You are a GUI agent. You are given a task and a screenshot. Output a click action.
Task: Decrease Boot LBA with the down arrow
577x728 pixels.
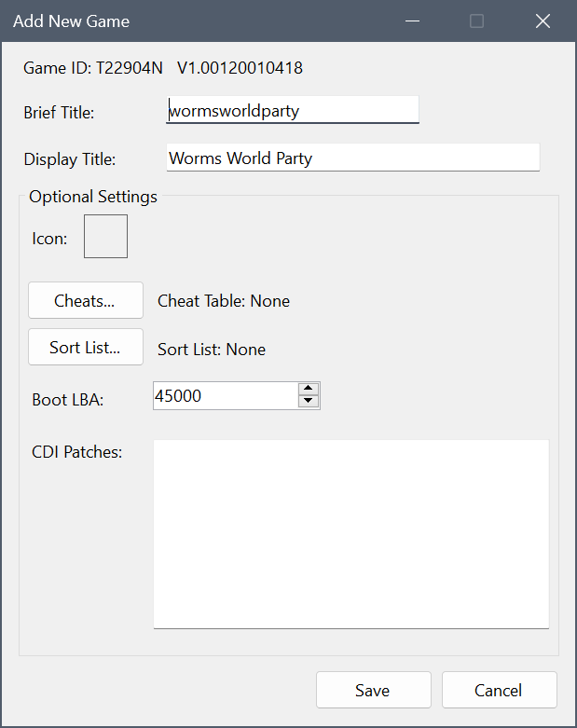click(309, 402)
